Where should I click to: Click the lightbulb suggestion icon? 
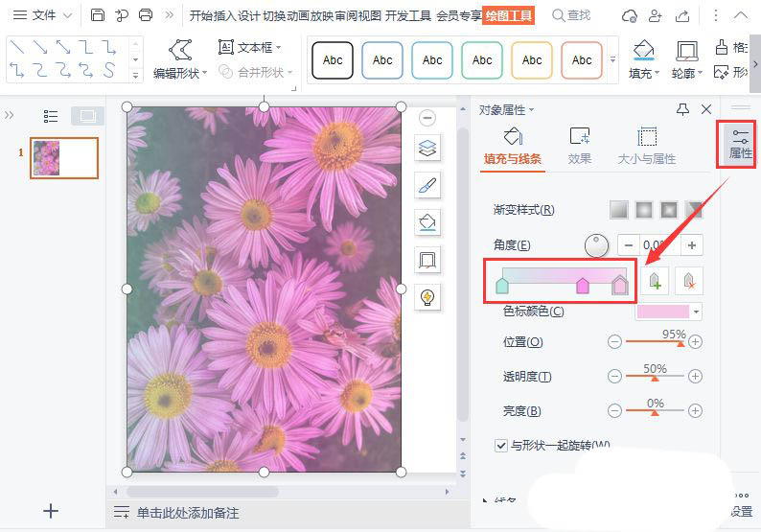click(x=427, y=297)
